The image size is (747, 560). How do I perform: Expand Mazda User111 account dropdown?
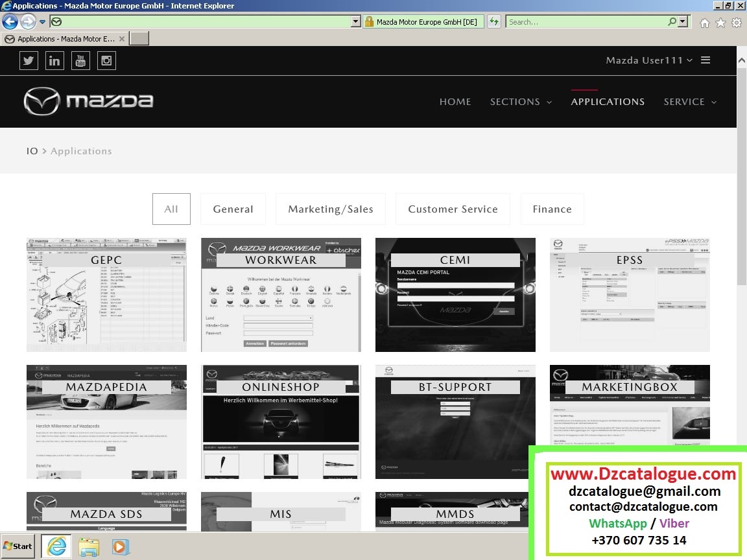pos(649,60)
